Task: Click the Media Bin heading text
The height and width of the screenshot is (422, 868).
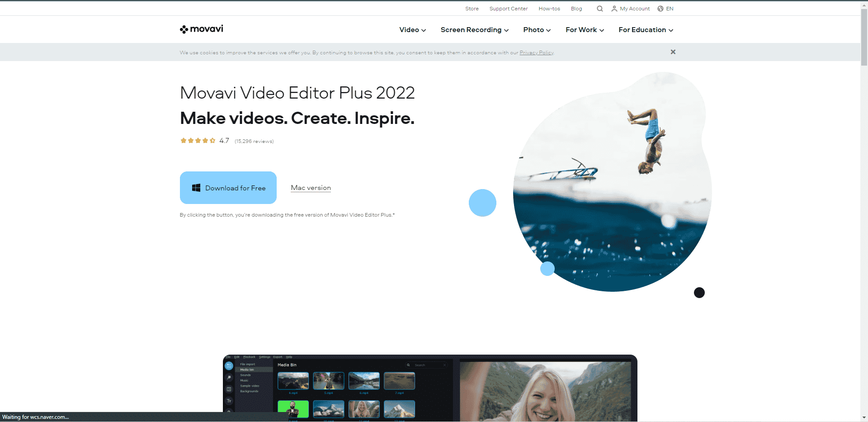Action: pos(287,365)
